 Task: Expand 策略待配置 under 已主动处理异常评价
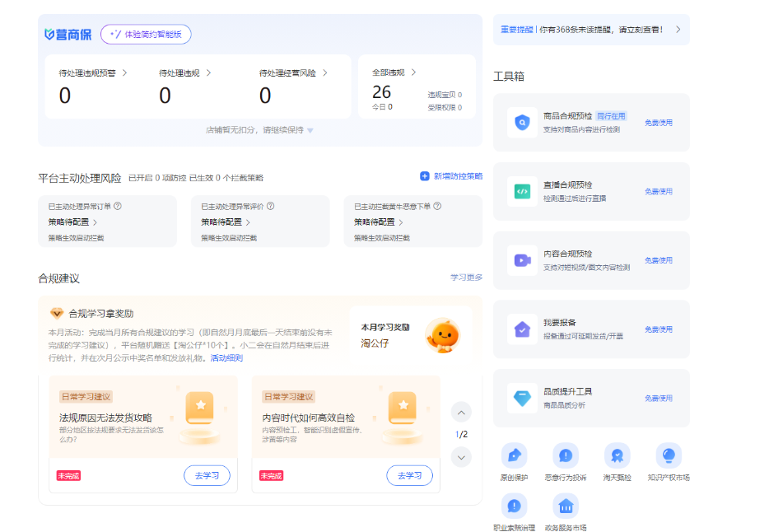click(248, 222)
